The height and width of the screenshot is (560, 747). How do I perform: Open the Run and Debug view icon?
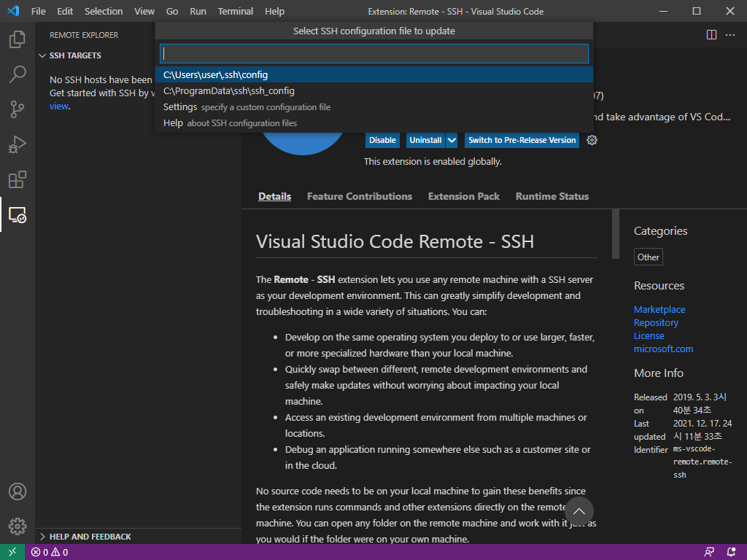(x=18, y=144)
